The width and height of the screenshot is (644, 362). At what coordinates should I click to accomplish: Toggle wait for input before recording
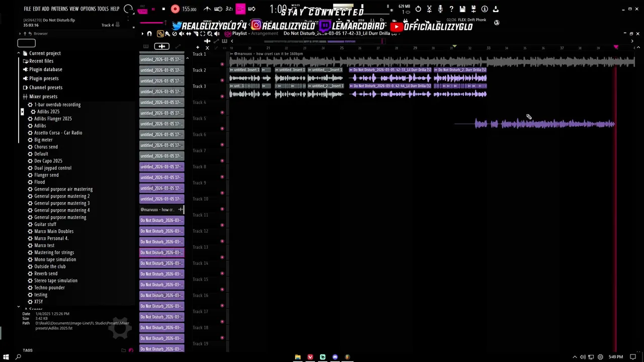218,9
